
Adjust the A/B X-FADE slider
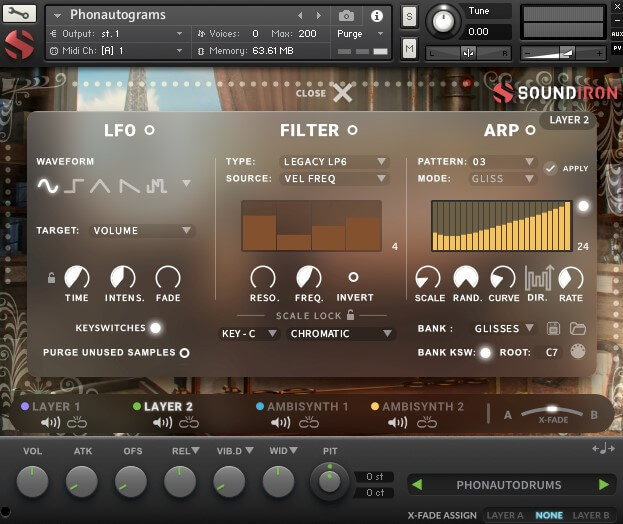coord(551,410)
